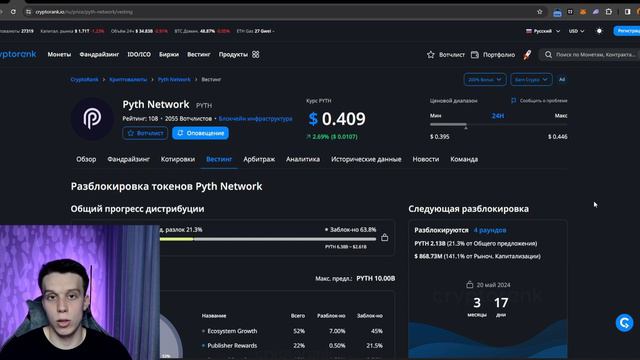Switch to the Обзор tab
The image size is (640, 360).
86,159
